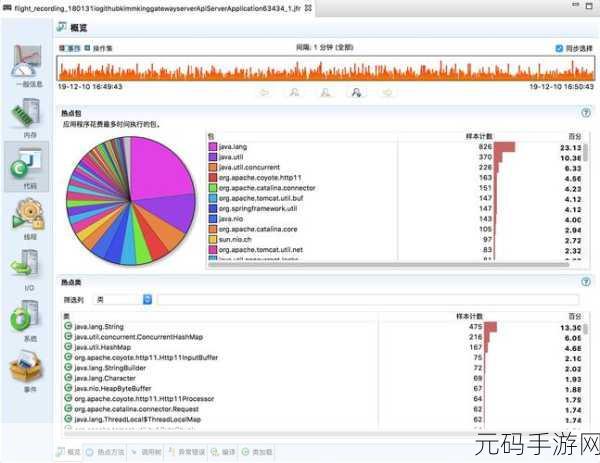Screen dimensions: 600x463
Task: Open help for the 热点类 section
Action: (x=585, y=282)
